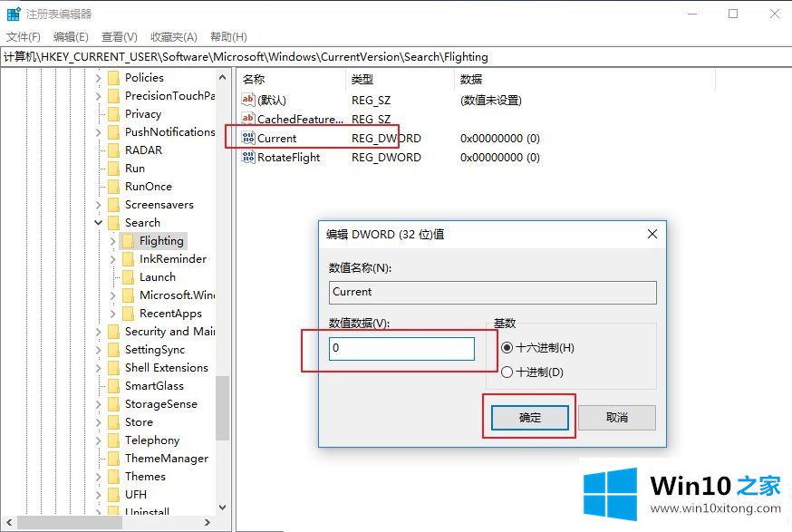Click the Telephony folder icon
792x532 pixels.
pos(114,440)
